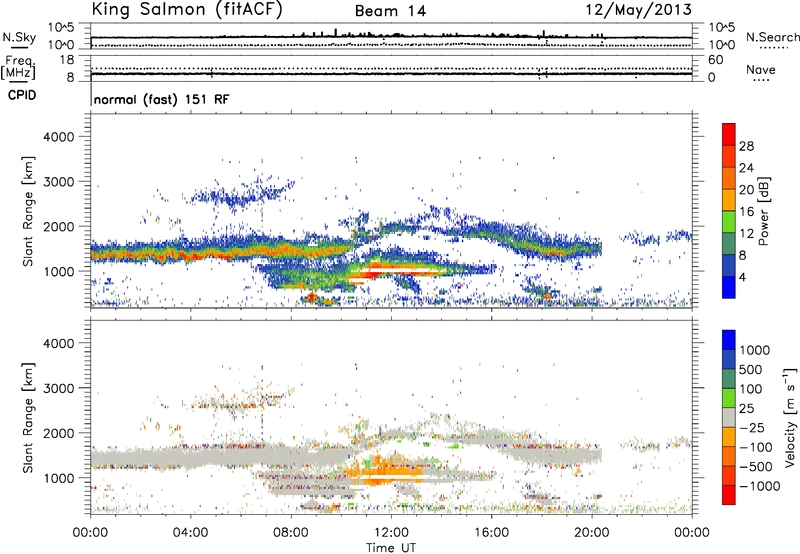Image resolution: width=800 pixels, height=554 pixels.
Task: Click the noise spike in N.Sky trace
Action: (336, 32)
